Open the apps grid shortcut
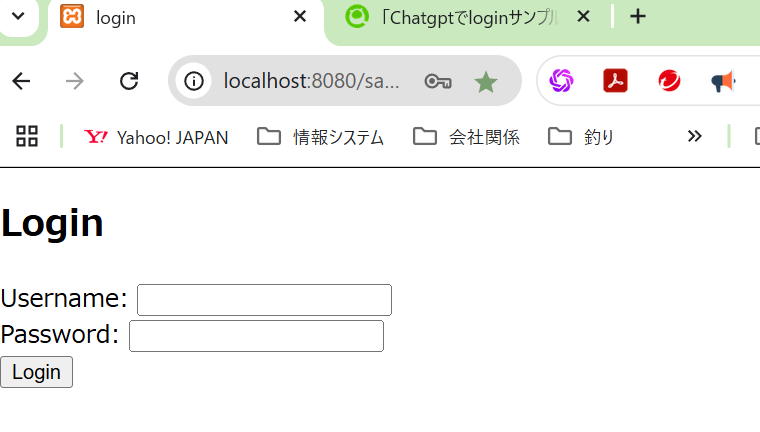 pos(27,136)
